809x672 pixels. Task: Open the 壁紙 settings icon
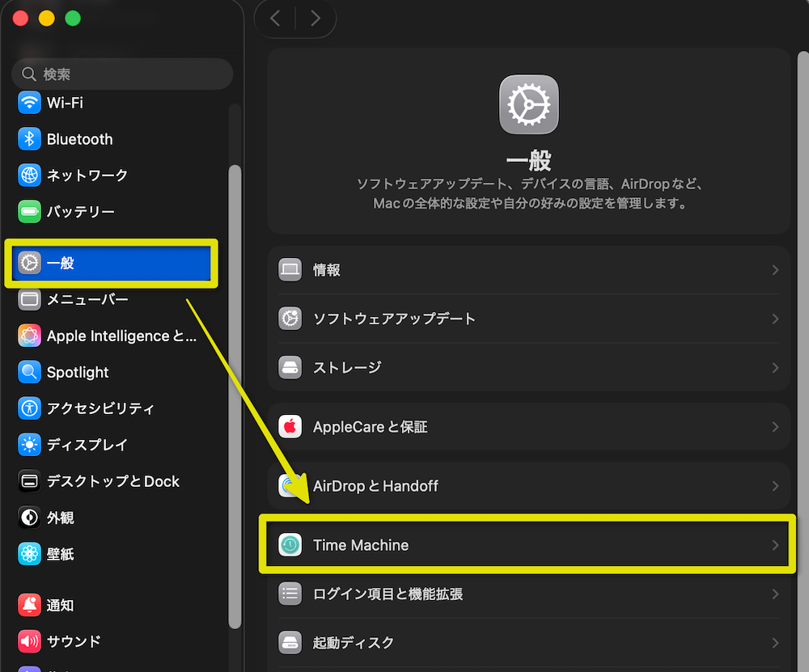click(x=30, y=553)
